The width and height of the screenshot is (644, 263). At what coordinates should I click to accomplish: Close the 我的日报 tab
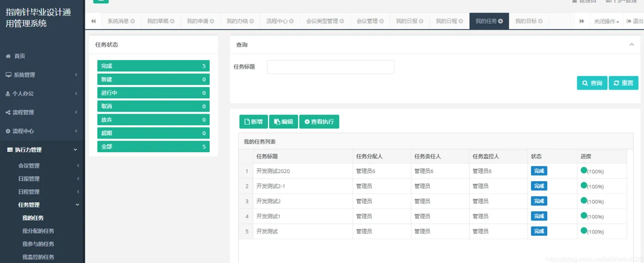pyautogui.click(x=421, y=21)
